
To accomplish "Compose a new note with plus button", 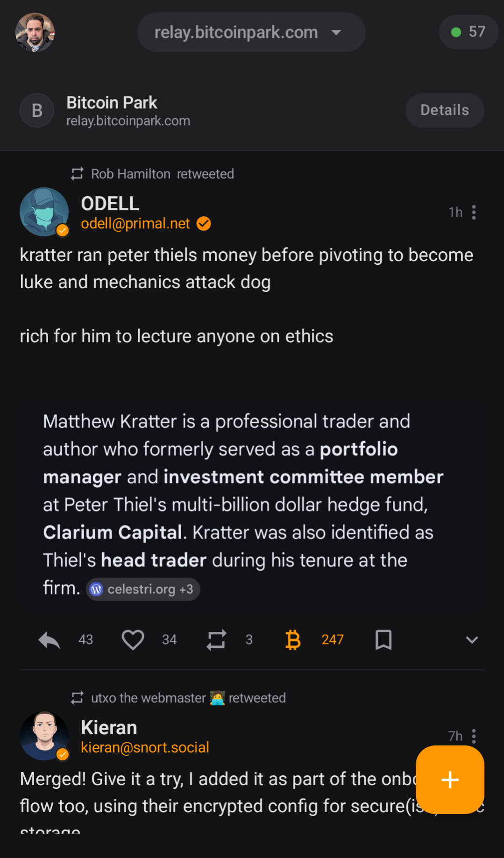I will coord(450,780).
